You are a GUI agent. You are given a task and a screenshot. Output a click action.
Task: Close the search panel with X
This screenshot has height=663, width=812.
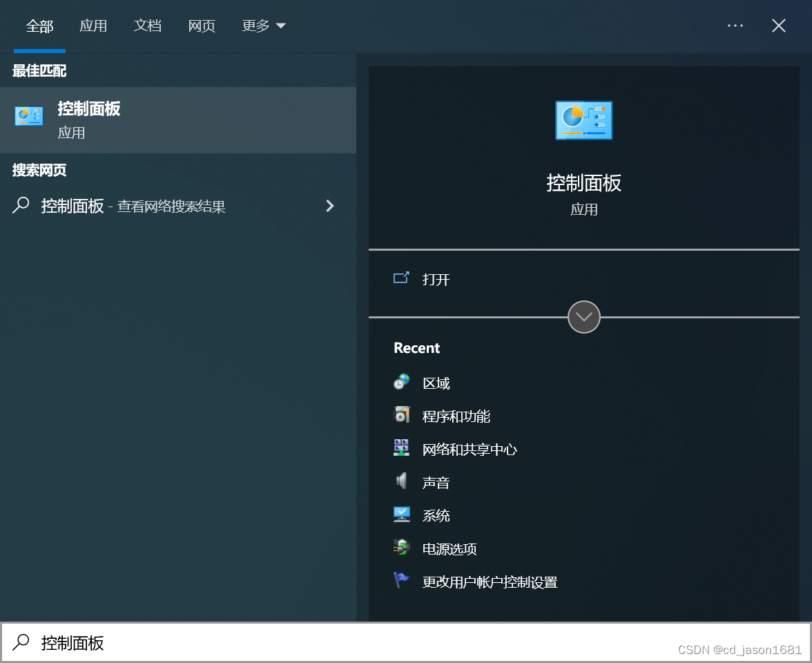point(778,26)
